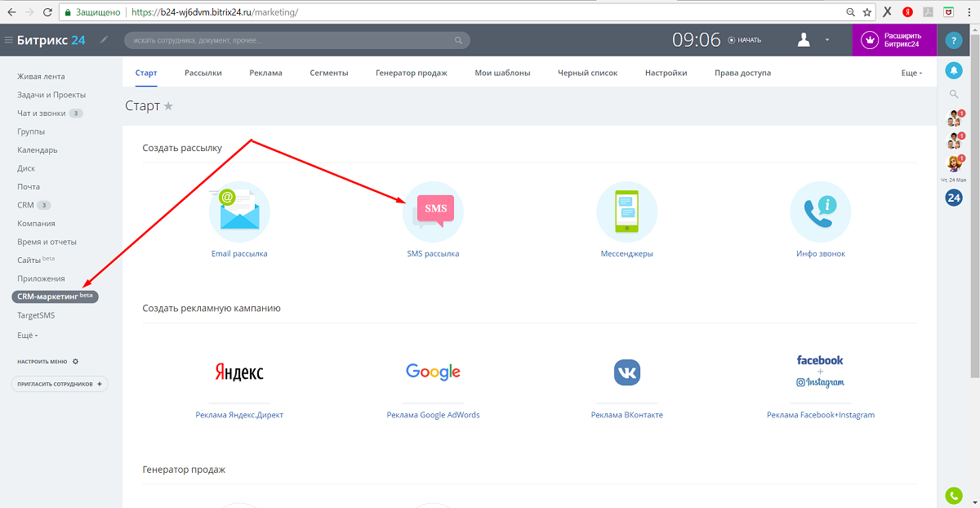Screen dimensions: 980x508
Task: Open the Права доступа tab
Action: point(742,73)
